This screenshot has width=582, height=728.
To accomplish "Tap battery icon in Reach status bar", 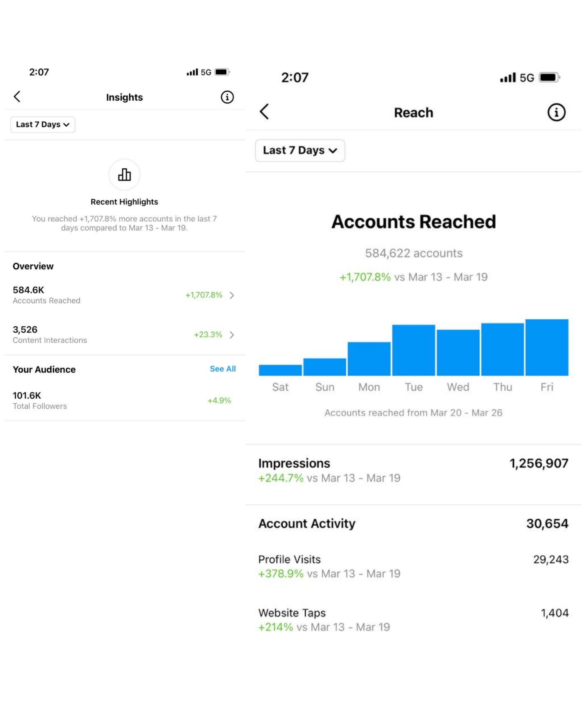I will [548, 77].
